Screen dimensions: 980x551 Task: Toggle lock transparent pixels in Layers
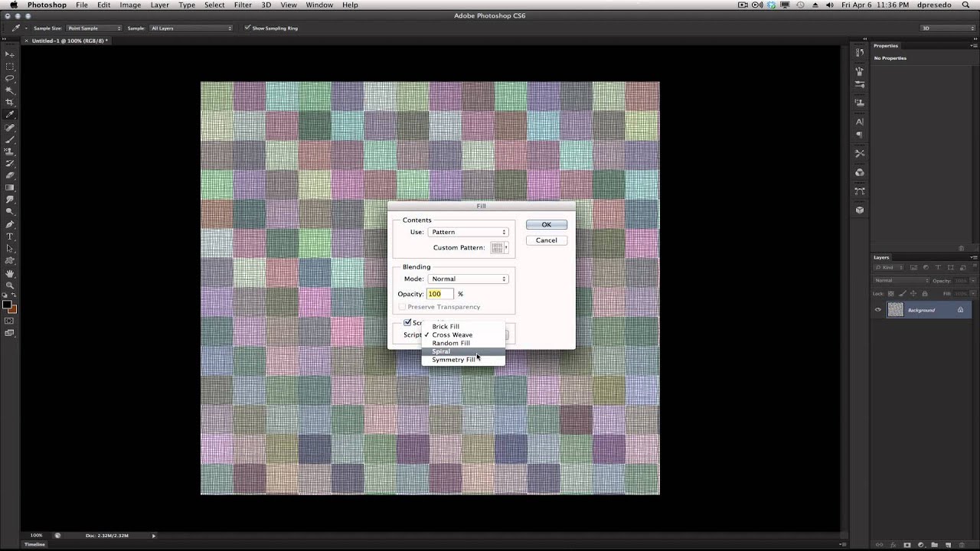point(890,294)
